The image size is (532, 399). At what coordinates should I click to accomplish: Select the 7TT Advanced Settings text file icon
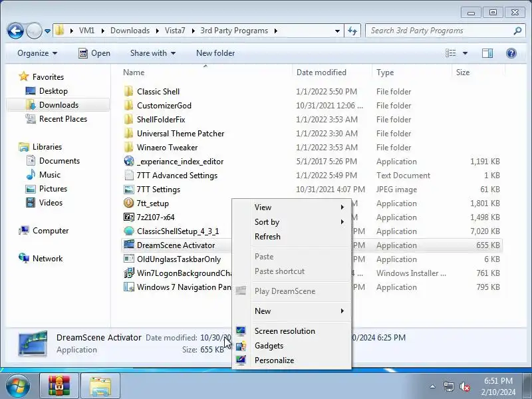[129, 175]
